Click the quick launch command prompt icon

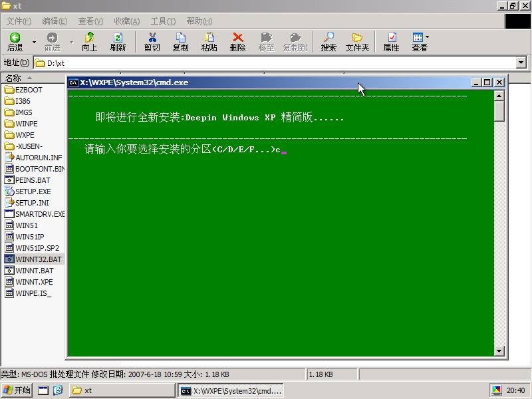(x=43, y=390)
